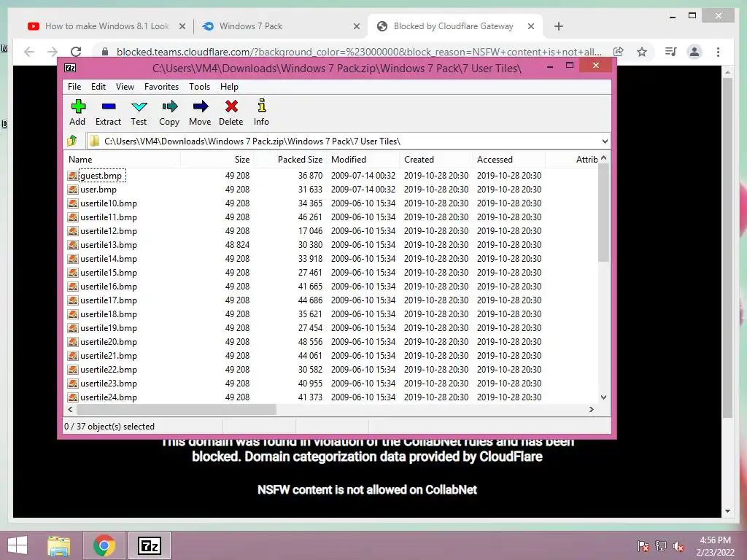Click the 17 046 packed size cell
Screen dimensions: 747x560
click(x=310, y=231)
